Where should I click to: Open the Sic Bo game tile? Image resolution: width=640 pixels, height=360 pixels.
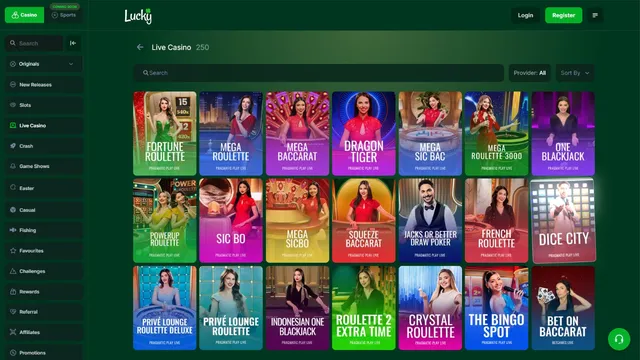231,220
